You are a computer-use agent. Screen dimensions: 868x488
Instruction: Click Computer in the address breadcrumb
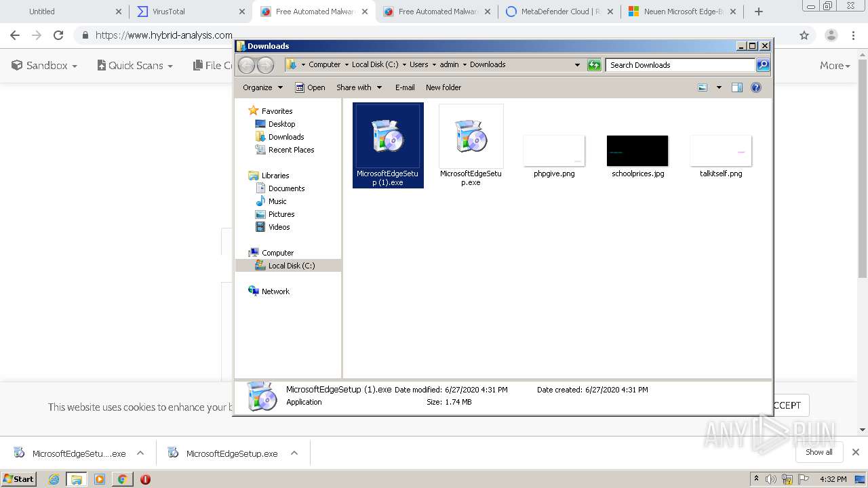tap(324, 64)
